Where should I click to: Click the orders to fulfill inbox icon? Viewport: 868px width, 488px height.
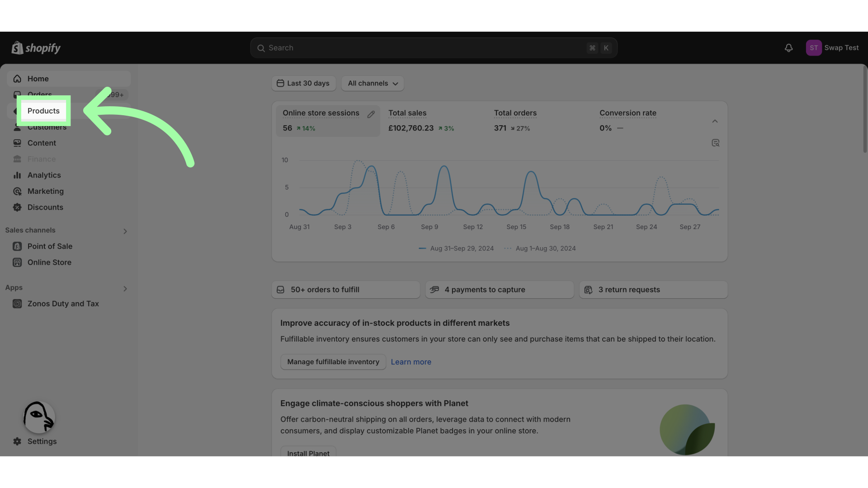(x=280, y=290)
